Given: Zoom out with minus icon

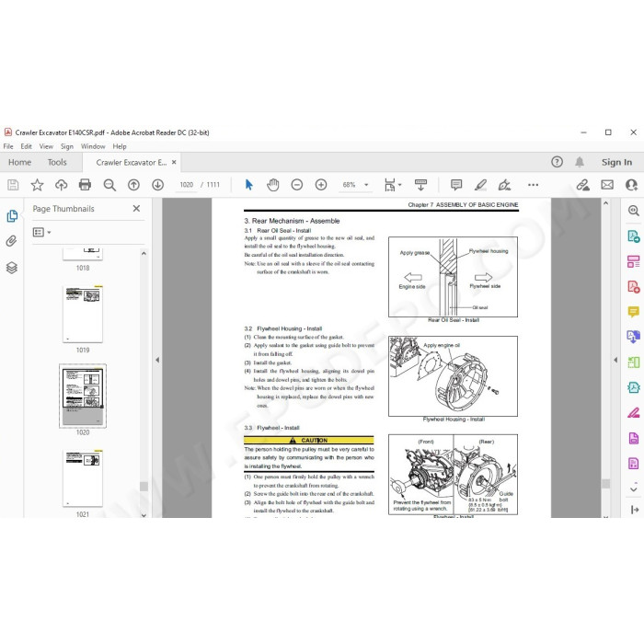Looking at the screenshot, I should coord(297,185).
